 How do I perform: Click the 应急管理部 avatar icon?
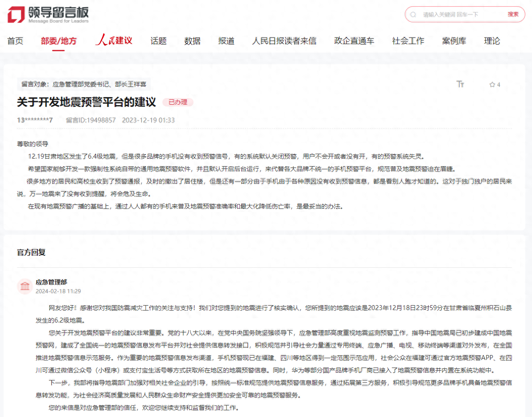[25, 286]
